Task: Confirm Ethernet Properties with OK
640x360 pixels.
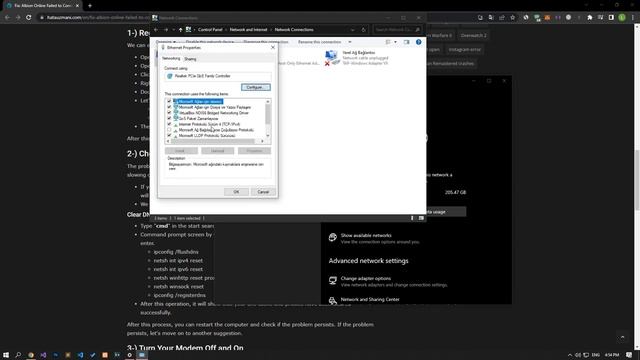Action: (236, 192)
